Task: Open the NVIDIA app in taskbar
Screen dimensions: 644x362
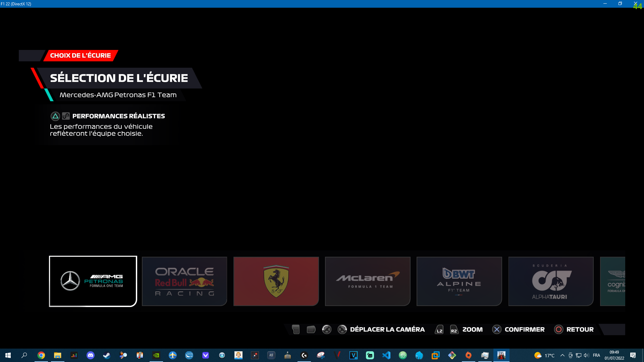Action: [156, 355]
